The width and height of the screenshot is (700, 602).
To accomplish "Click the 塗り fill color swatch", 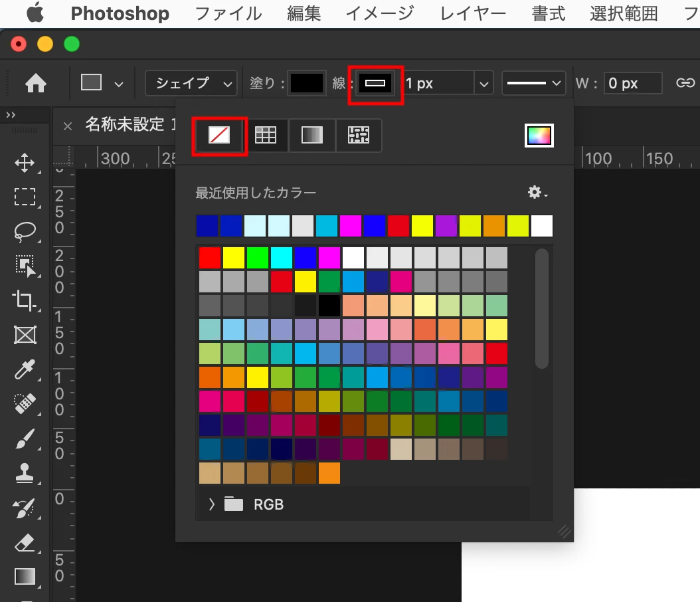I will click(307, 83).
